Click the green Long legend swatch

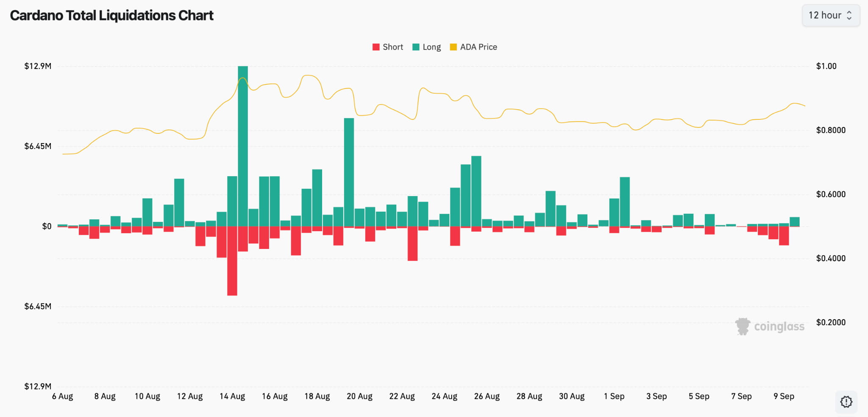[x=416, y=47]
